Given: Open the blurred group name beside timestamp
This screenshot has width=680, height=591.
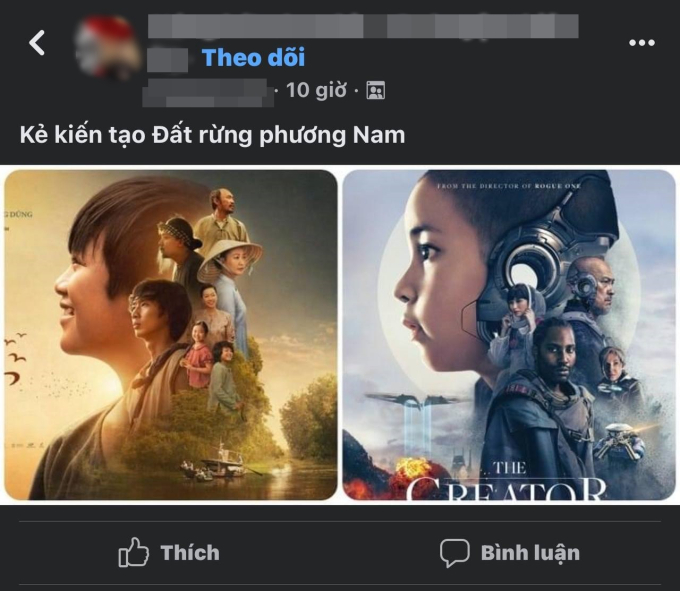Looking at the screenshot, I should tap(208, 93).
